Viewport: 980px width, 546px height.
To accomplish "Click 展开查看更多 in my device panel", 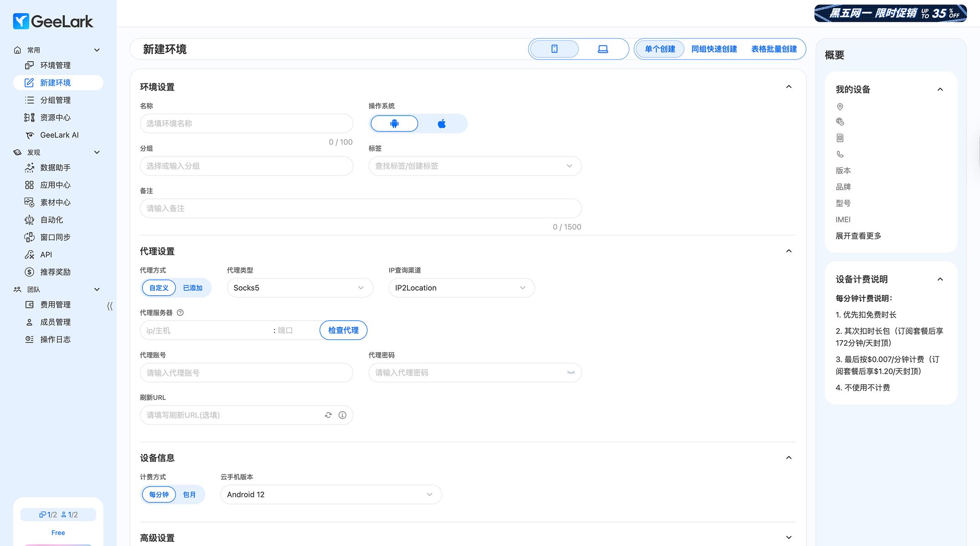I will (858, 236).
